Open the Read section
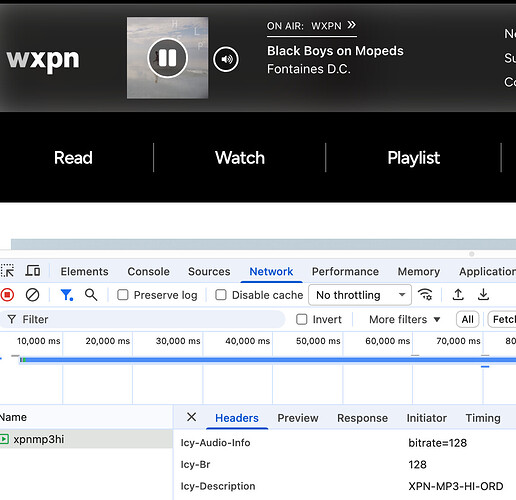Viewport: 516px width, 500px height. [x=73, y=158]
